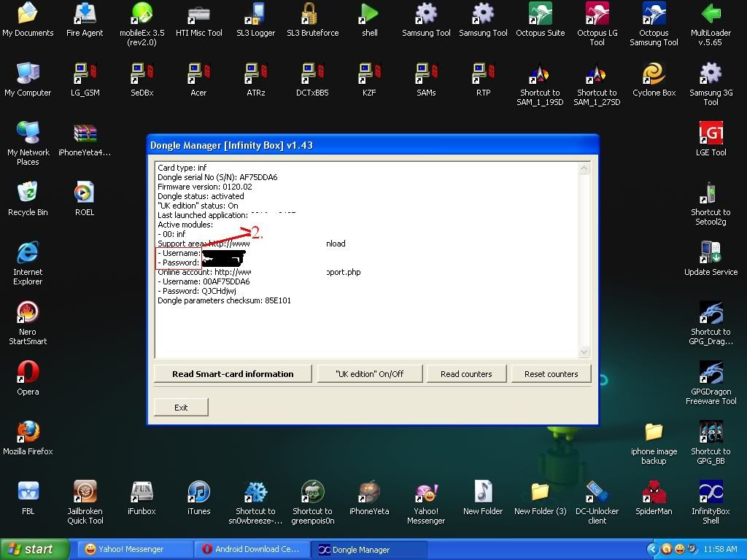This screenshot has width=747, height=560.
Task: Open the iPhoneYeta4 archive file icon
Action: pyautogui.click(x=85, y=139)
